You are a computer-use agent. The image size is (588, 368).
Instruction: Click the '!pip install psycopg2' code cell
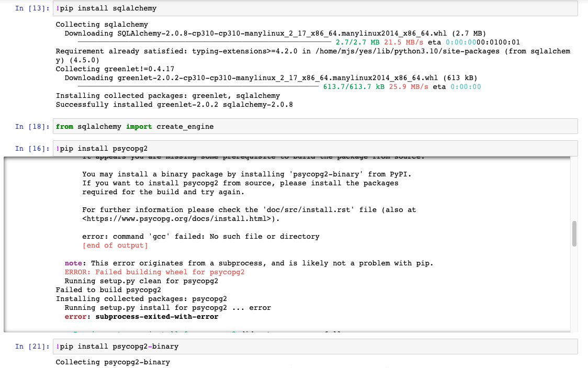[x=315, y=149]
